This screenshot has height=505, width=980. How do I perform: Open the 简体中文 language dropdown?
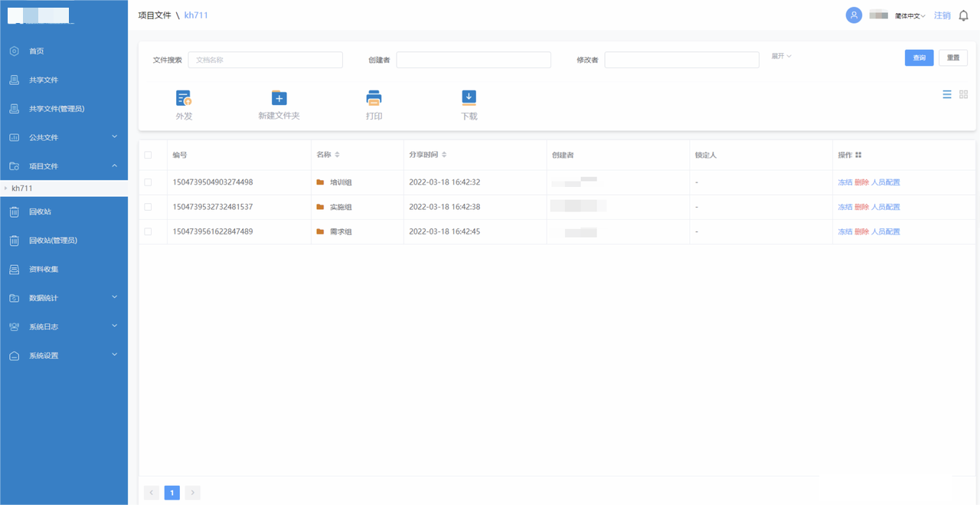pos(910,15)
